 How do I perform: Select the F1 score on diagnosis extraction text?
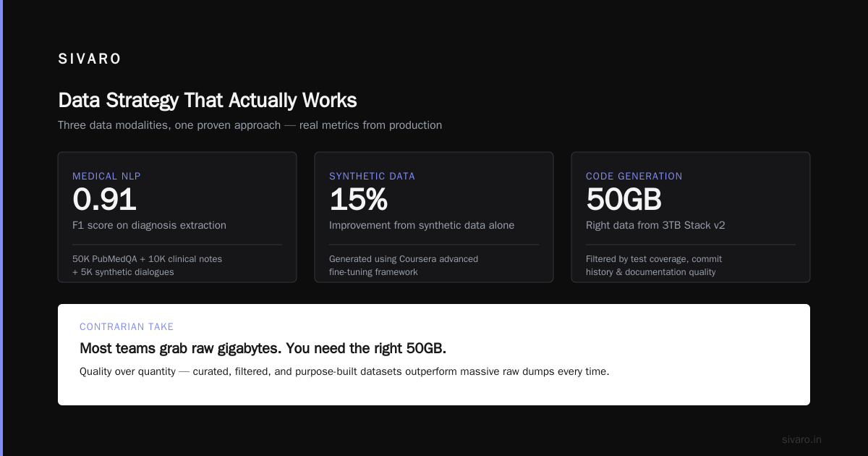tap(149, 225)
